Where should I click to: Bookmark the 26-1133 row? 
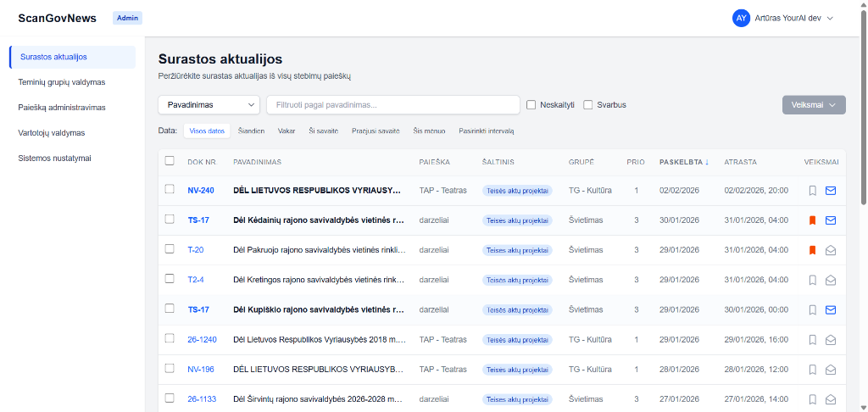[813, 399]
